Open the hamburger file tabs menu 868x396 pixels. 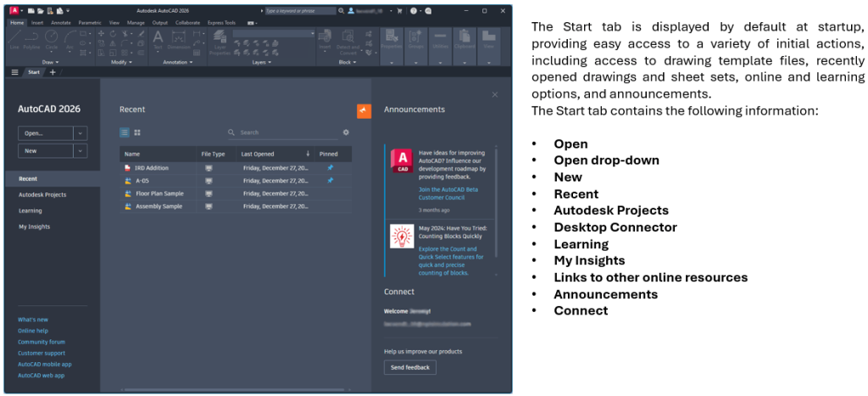pyautogui.click(x=14, y=72)
